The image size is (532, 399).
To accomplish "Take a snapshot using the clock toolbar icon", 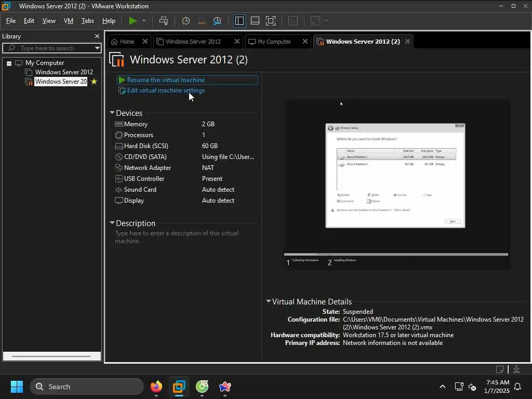I will [x=185, y=21].
